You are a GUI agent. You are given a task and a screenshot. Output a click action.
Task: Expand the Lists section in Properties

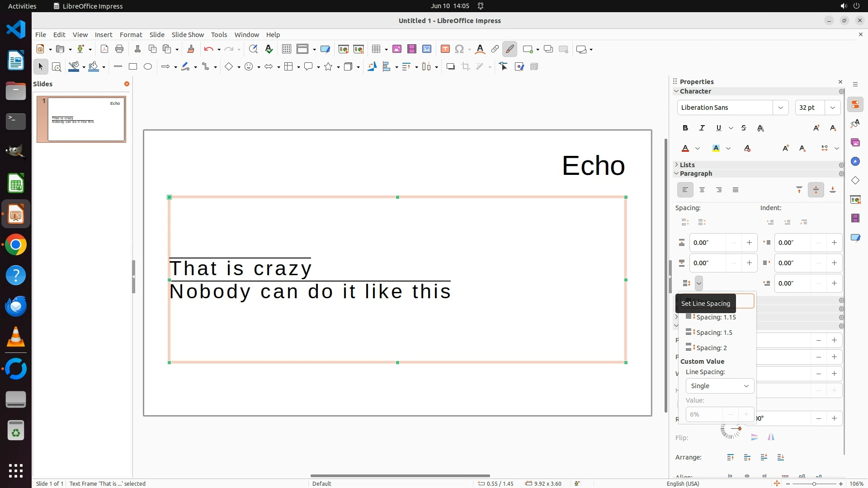pos(687,165)
